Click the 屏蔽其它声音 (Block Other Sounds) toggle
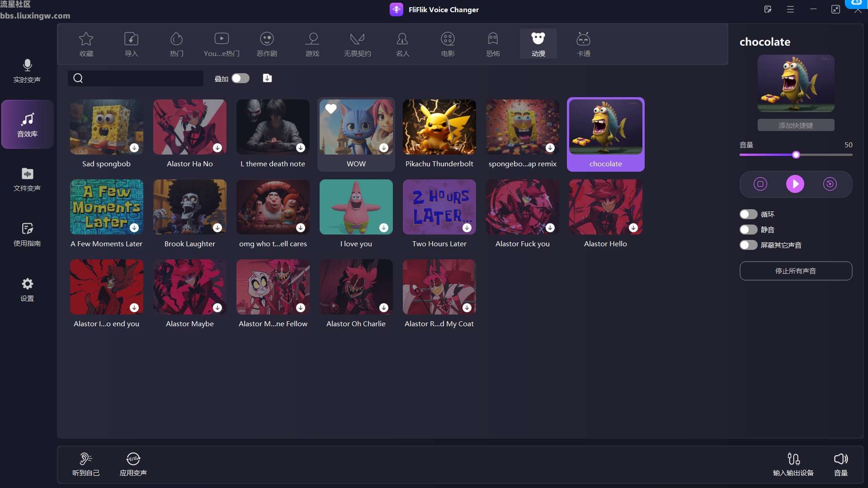This screenshot has height=488, width=868. point(748,245)
